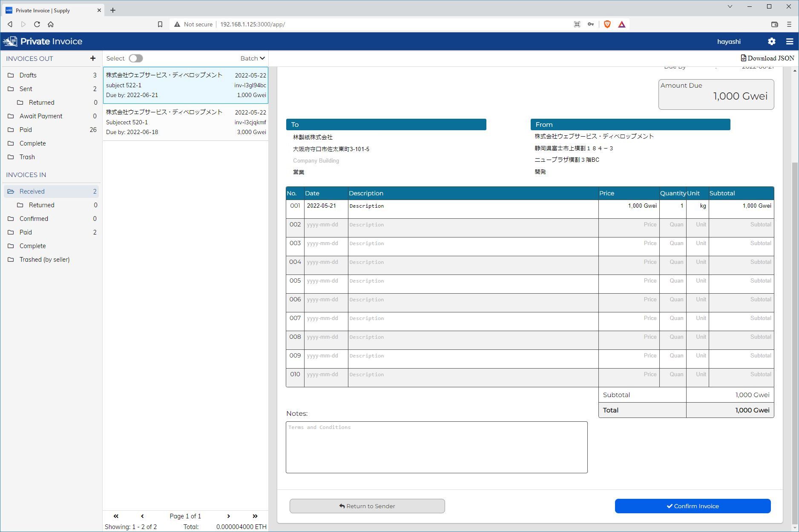Click the Return to Sender button
The width and height of the screenshot is (799, 532).
tap(367, 506)
